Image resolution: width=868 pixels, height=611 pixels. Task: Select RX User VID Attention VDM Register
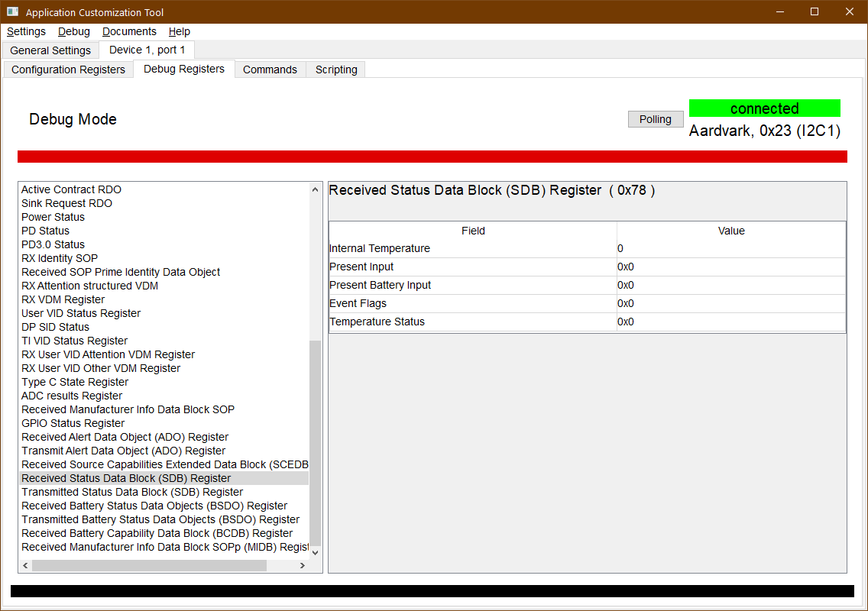click(x=164, y=354)
